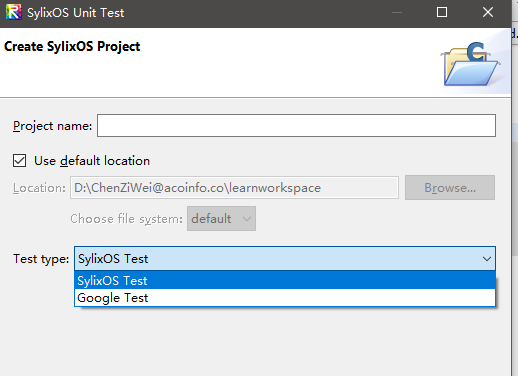Click the SylixOS Unit Test title text

coord(76,13)
